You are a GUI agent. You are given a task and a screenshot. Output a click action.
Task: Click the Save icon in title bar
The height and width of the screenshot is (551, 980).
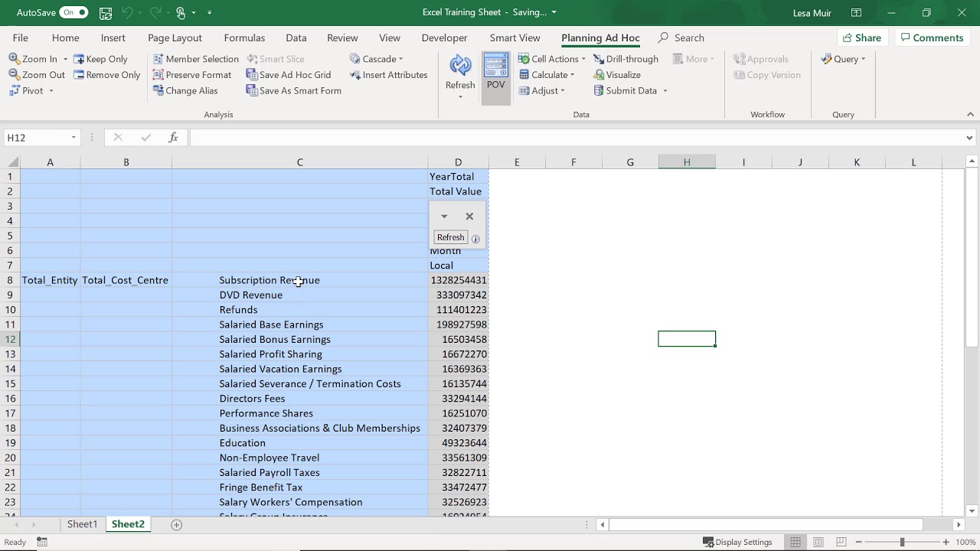pyautogui.click(x=106, y=12)
